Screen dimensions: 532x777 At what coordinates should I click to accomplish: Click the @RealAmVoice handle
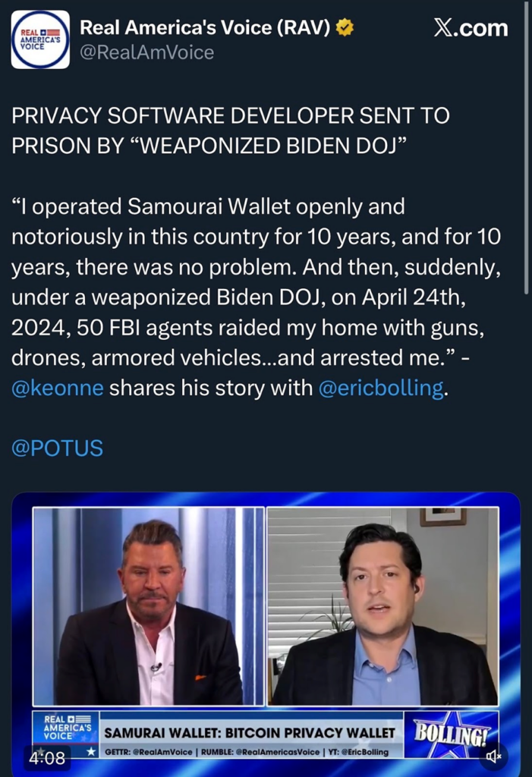[x=147, y=52]
